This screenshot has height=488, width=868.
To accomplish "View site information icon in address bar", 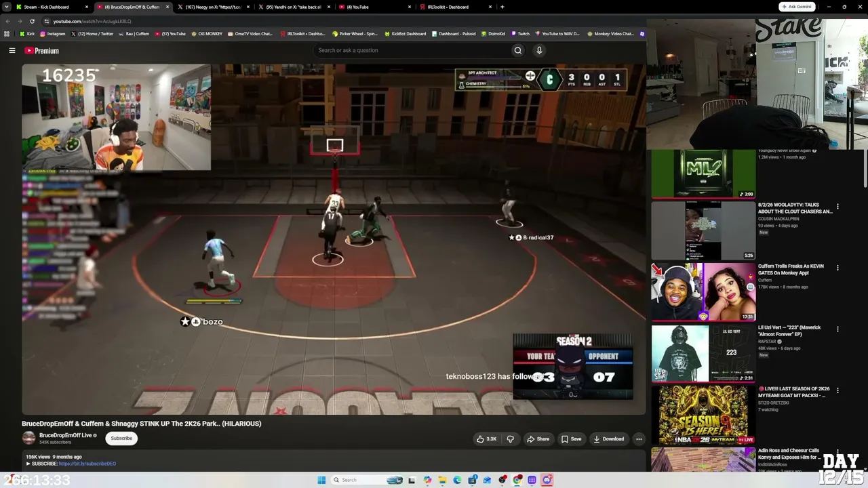I will click(x=46, y=21).
